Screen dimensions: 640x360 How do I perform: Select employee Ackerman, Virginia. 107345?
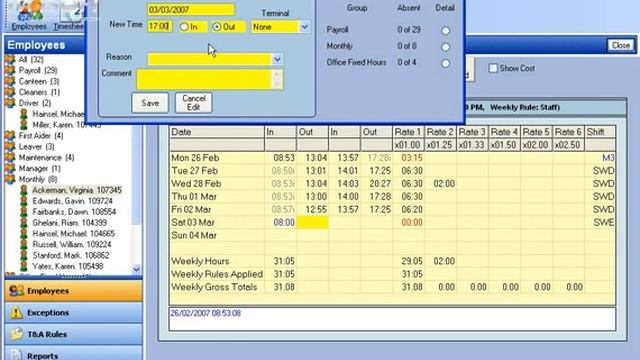tap(77, 190)
